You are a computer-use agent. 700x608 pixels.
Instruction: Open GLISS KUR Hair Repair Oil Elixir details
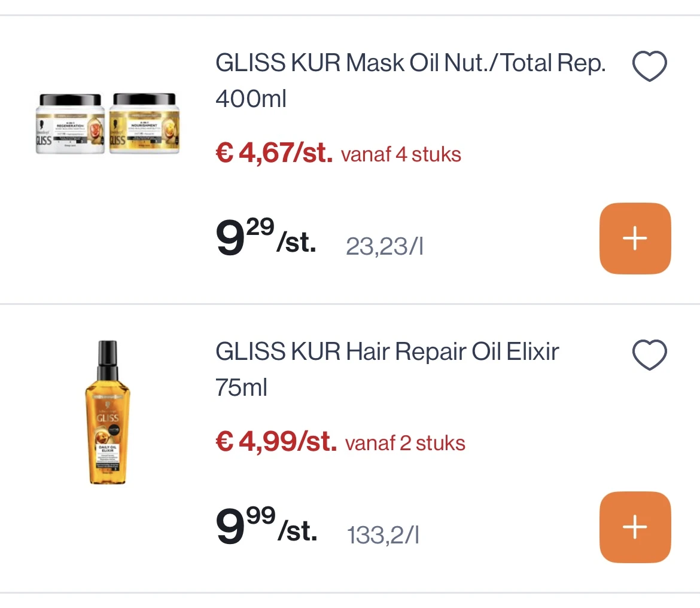coord(387,352)
